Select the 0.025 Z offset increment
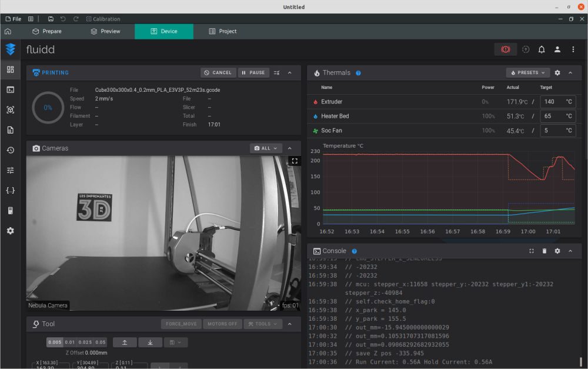 pyautogui.click(x=85, y=342)
